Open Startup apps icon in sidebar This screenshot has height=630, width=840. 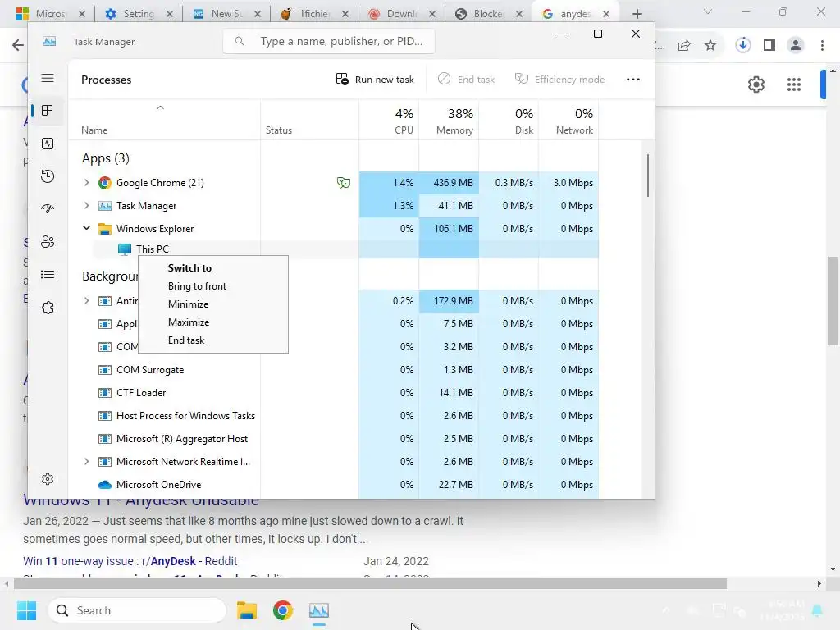[x=48, y=209]
